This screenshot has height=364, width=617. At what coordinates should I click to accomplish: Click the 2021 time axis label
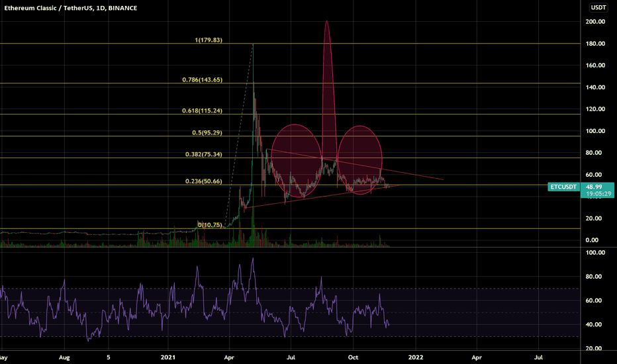point(168,357)
